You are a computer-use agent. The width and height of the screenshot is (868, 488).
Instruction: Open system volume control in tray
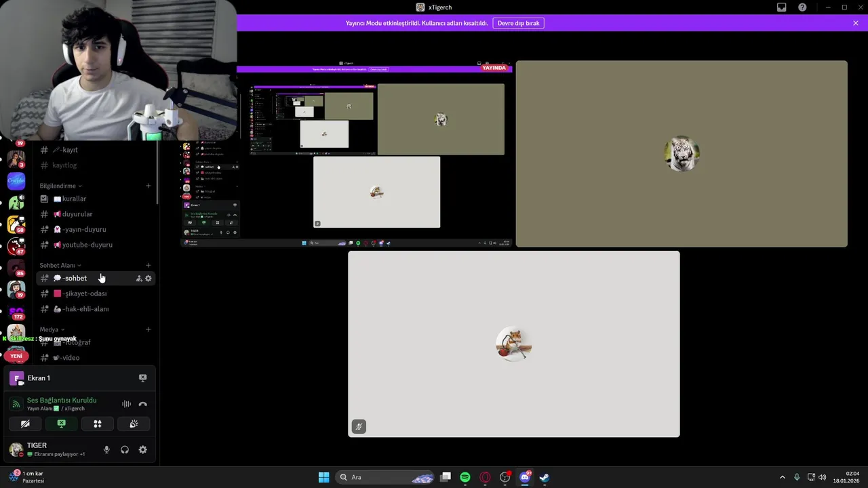(822, 477)
